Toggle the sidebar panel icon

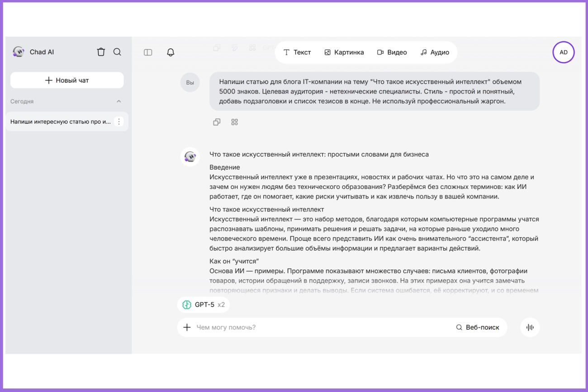[x=148, y=52]
